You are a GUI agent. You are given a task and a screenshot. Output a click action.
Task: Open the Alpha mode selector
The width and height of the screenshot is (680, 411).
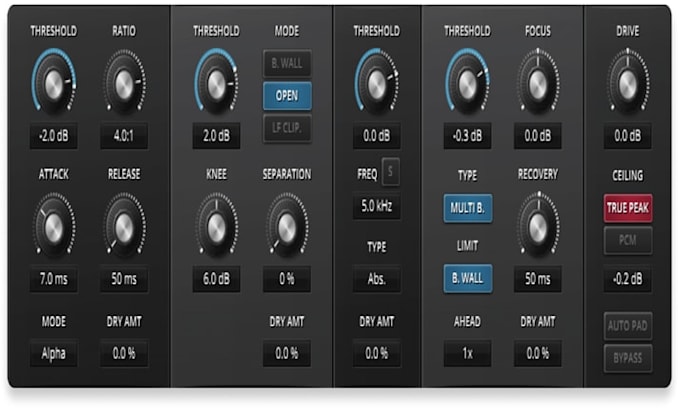pos(54,353)
